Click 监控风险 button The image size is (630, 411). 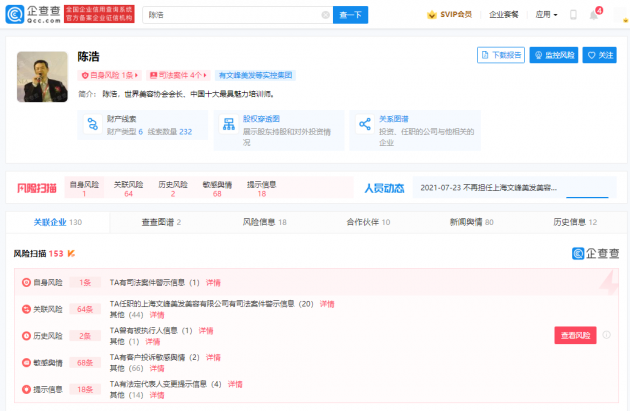click(x=554, y=55)
